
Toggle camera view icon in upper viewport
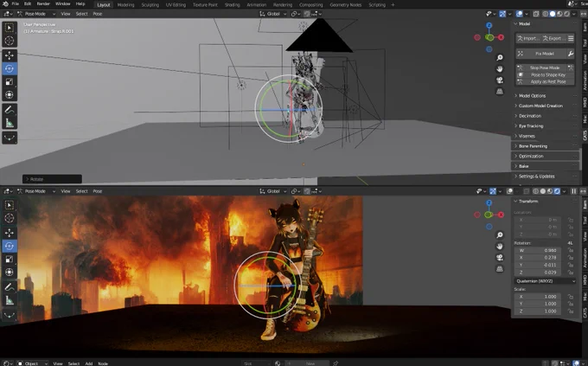(500, 80)
